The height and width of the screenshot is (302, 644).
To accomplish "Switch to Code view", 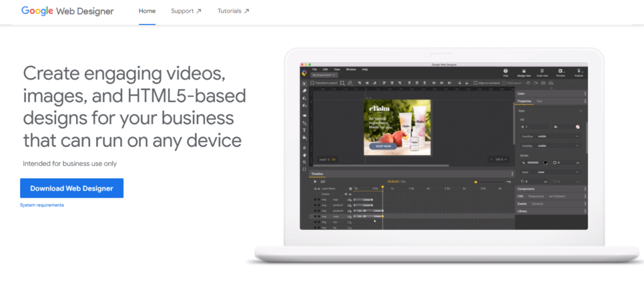I will (542, 73).
